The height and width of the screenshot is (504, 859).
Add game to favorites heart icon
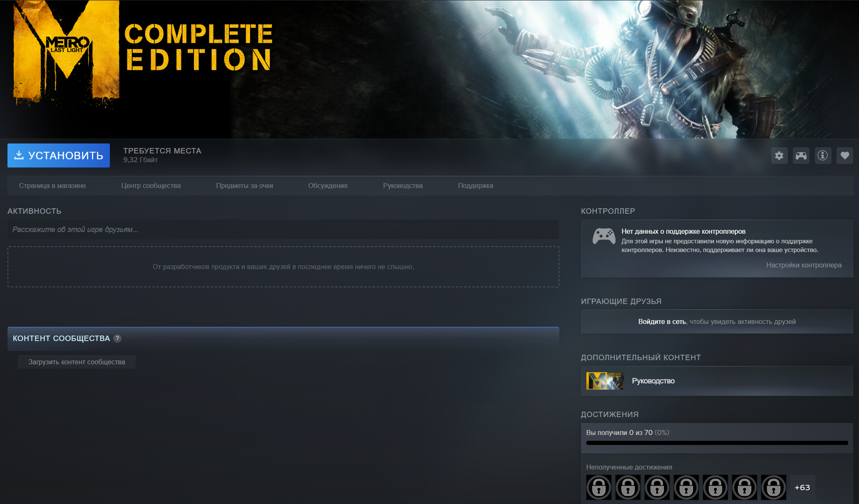tap(844, 156)
